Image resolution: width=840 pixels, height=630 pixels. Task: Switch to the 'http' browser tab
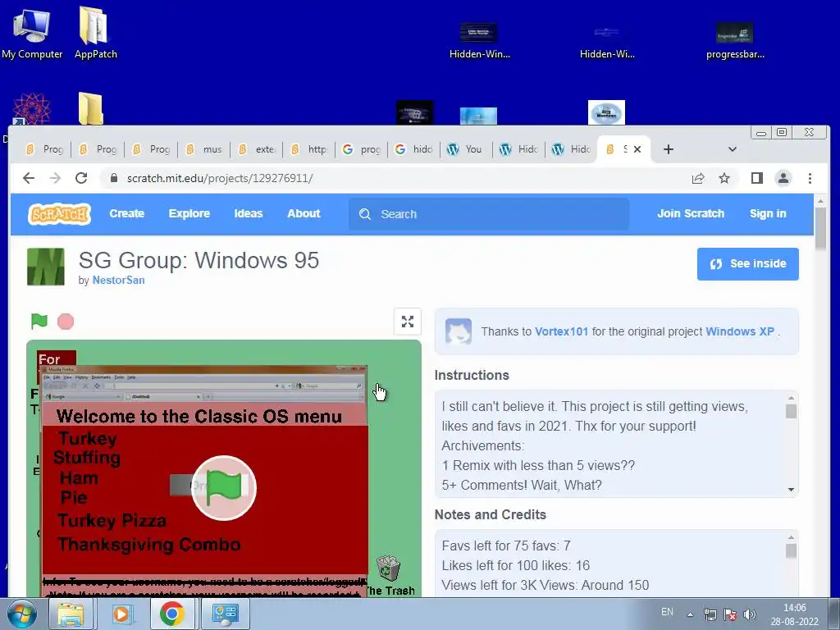tap(309, 149)
